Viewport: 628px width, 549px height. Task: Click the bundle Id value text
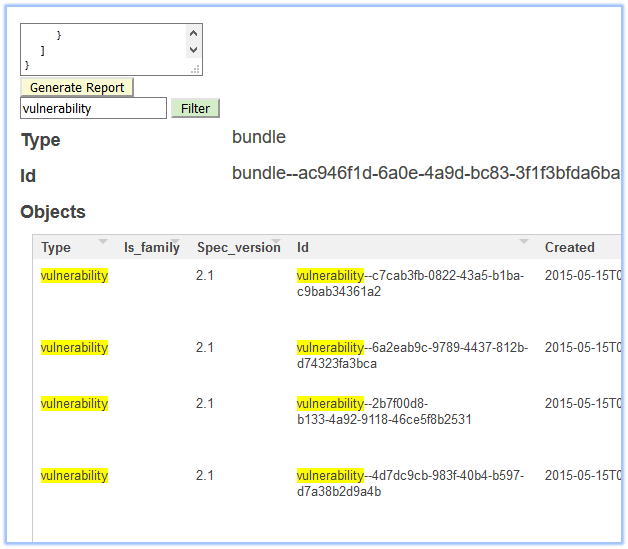point(426,173)
